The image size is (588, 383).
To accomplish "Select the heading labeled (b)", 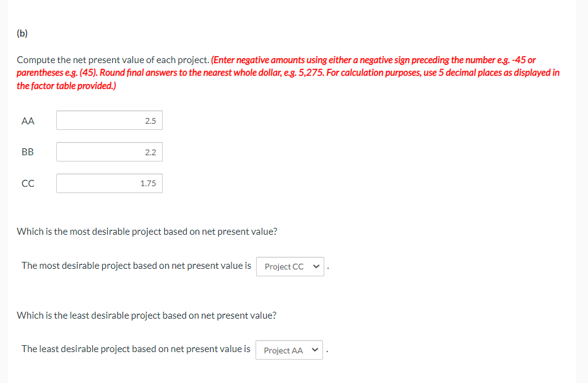I will tap(21, 33).
